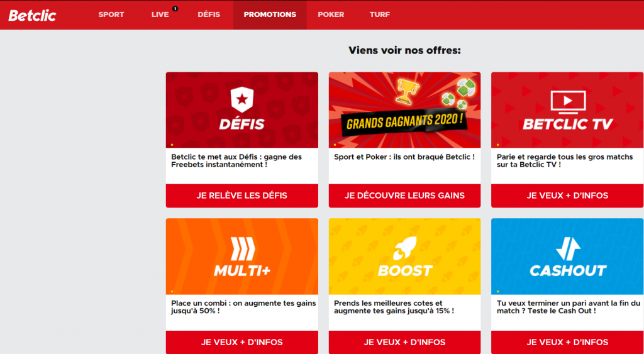Switch to the Live tab
The height and width of the screenshot is (354, 644).
click(160, 15)
